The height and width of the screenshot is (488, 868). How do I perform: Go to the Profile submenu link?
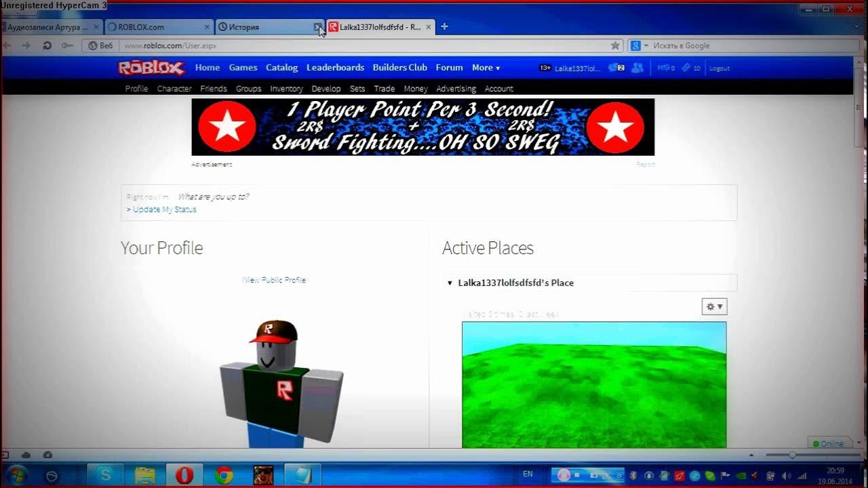[x=136, y=89]
